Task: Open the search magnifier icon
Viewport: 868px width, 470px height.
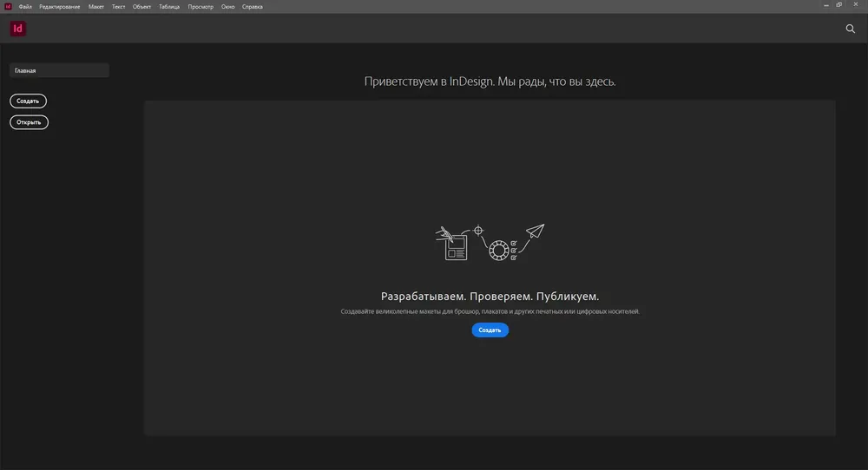Action: [x=851, y=29]
